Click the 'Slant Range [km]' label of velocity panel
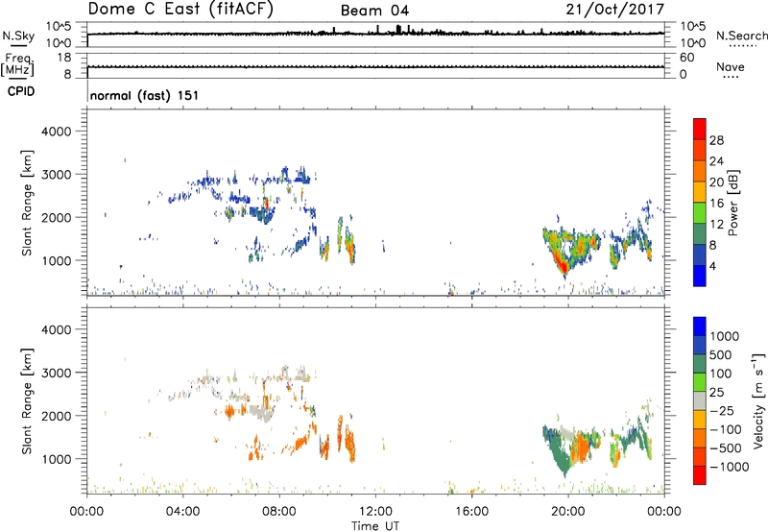768x532 pixels. click(27, 401)
